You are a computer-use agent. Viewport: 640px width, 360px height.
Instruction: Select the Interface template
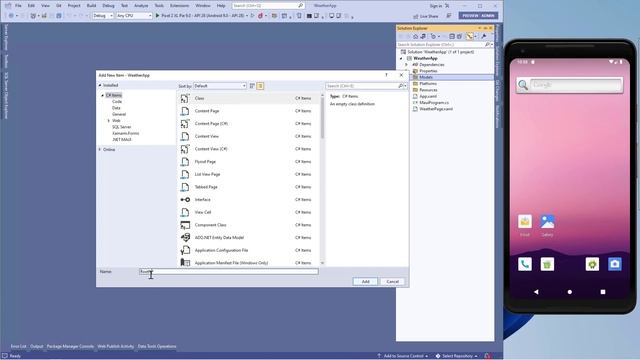click(248, 200)
